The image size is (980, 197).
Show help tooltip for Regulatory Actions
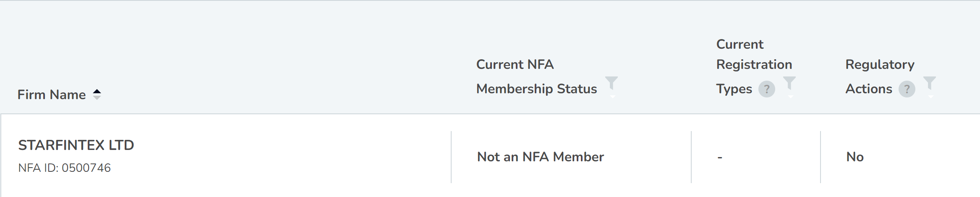coord(907,89)
